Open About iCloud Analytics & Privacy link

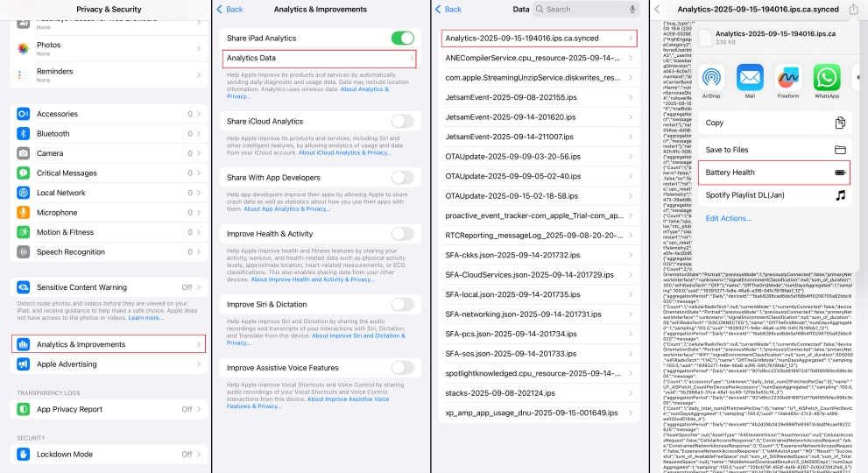point(345,153)
